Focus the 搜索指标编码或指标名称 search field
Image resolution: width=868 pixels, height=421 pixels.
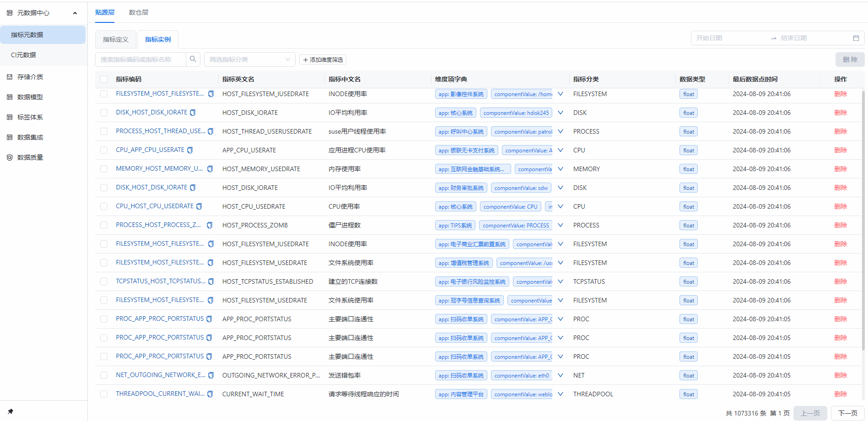pyautogui.click(x=141, y=59)
